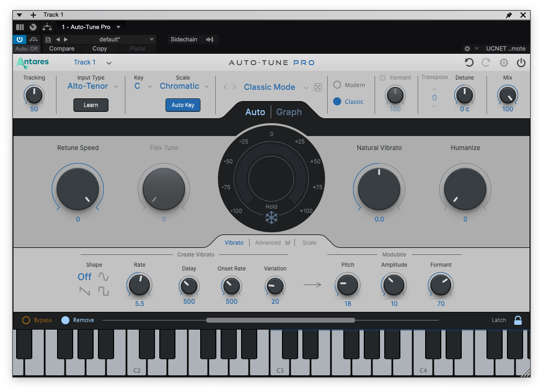Click the Humanize knob
543x392 pixels.
point(465,189)
